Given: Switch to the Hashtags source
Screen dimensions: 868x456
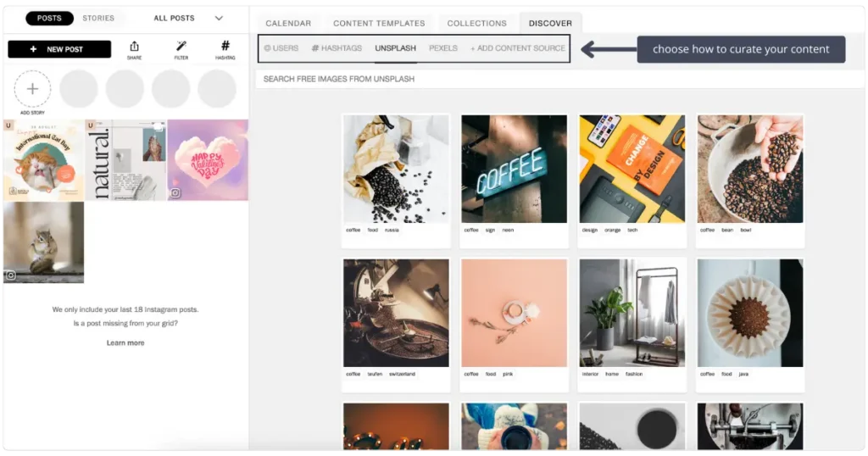Looking at the screenshot, I should click(337, 48).
